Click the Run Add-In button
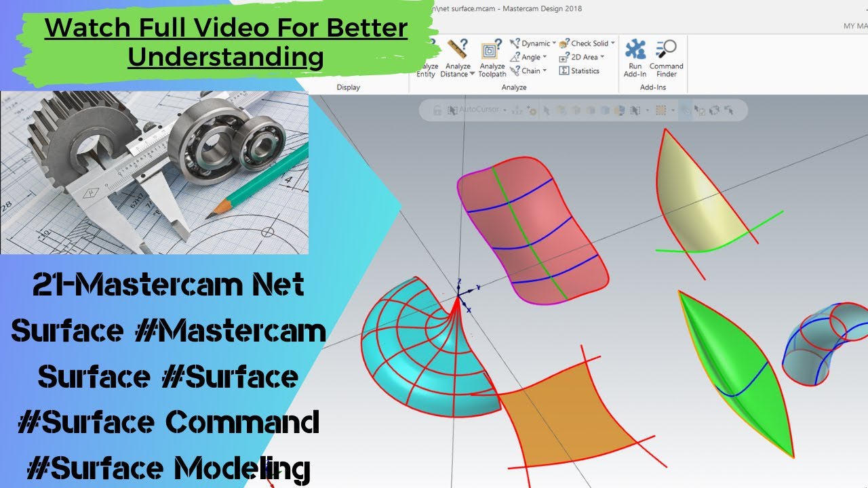Screen dimensions: 868x488 click(635, 58)
